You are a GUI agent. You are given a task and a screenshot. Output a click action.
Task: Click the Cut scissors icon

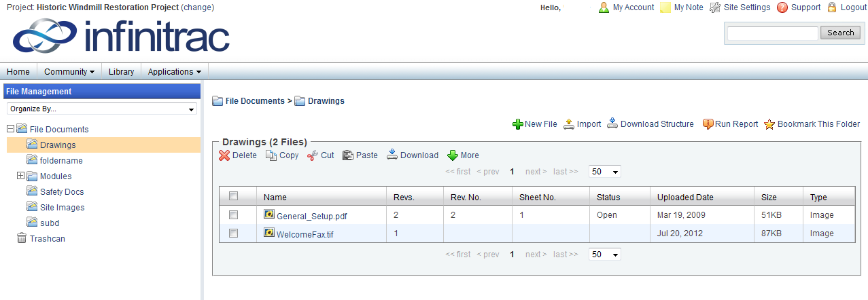tap(313, 155)
